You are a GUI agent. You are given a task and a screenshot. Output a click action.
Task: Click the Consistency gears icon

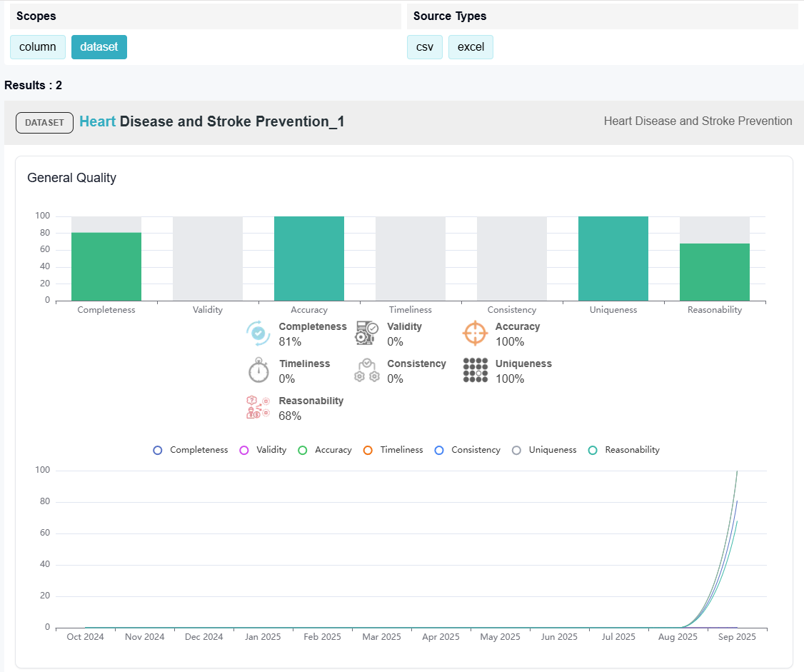(x=366, y=371)
